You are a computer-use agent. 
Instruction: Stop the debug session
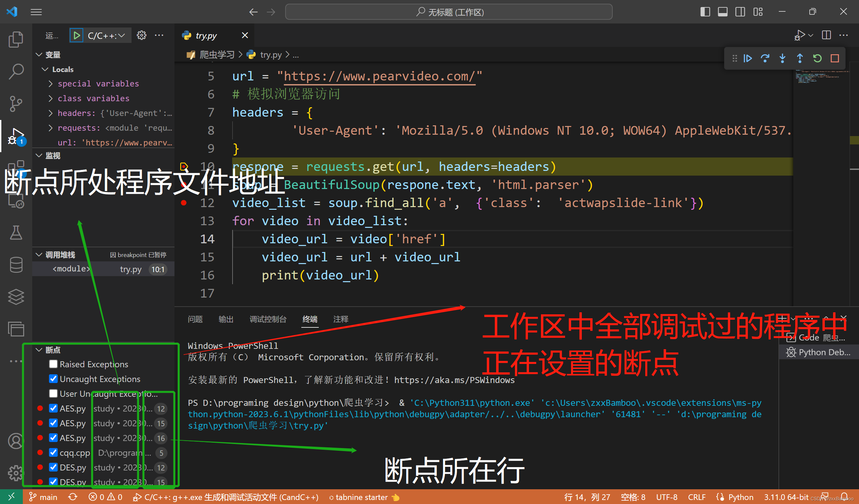pos(835,59)
